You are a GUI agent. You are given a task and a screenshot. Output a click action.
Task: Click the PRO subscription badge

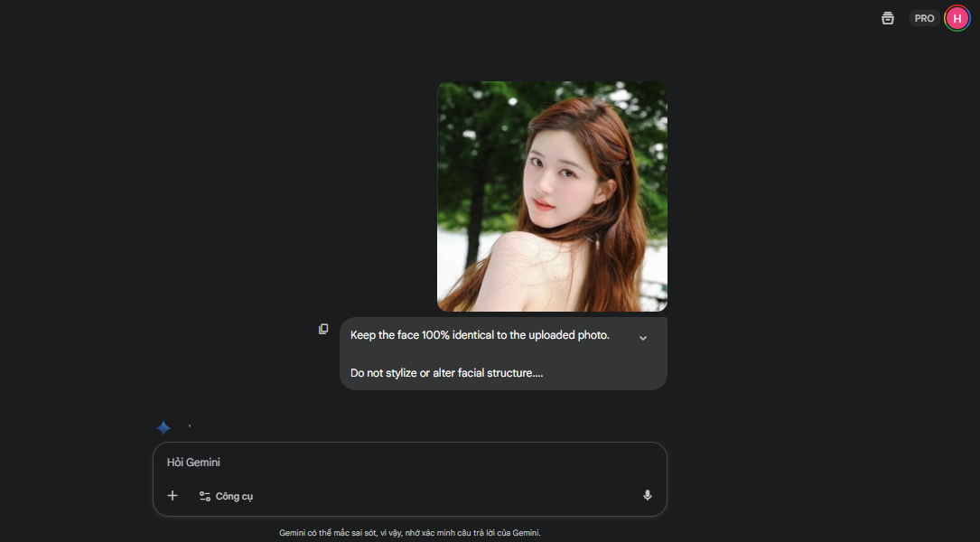pyautogui.click(x=924, y=17)
